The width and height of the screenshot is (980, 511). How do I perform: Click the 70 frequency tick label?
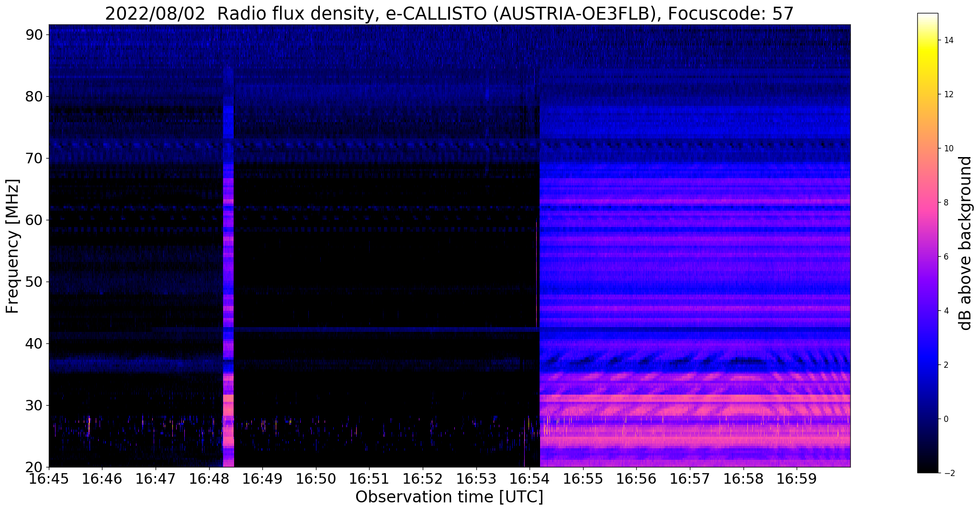pos(34,158)
